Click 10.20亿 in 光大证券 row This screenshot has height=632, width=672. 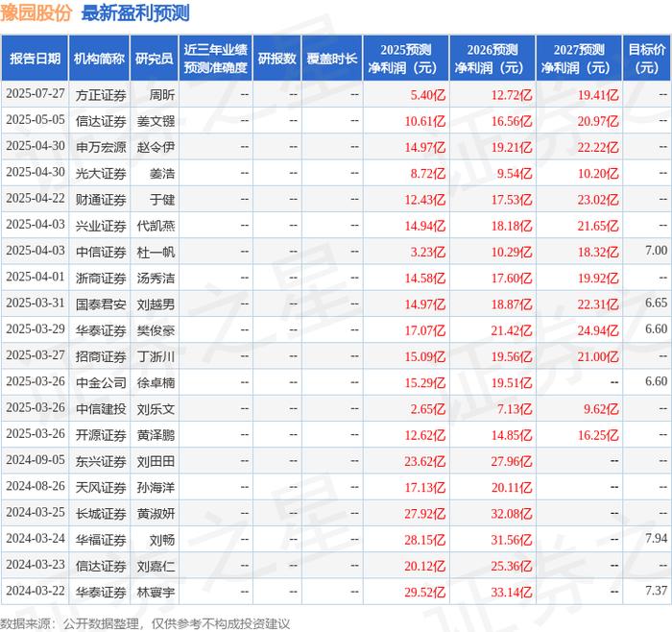click(598, 174)
